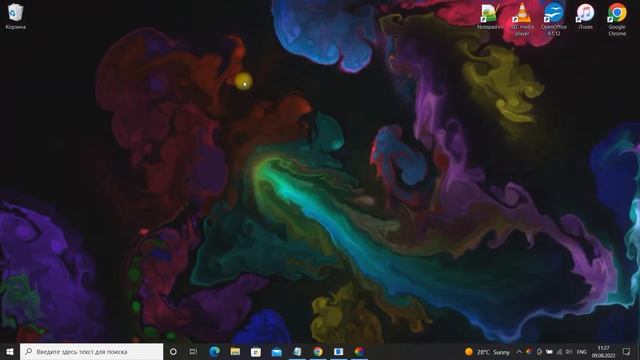The height and width of the screenshot is (360, 640).
Task: Open the clock and date flyout
Action: pyautogui.click(x=603, y=351)
